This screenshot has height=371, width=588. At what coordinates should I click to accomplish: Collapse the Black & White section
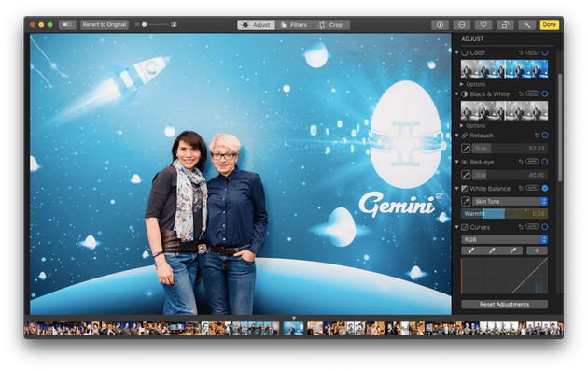pyautogui.click(x=457, y=93)
